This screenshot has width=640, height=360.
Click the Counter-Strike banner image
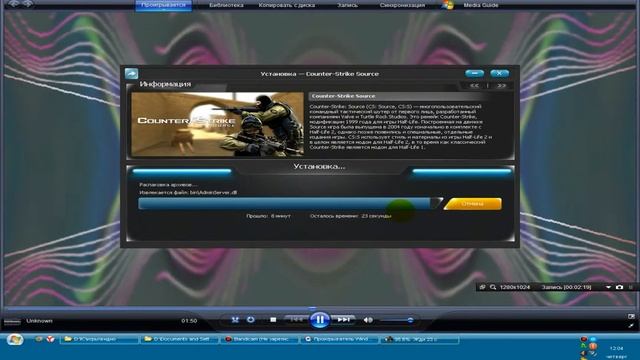[218, 124]
